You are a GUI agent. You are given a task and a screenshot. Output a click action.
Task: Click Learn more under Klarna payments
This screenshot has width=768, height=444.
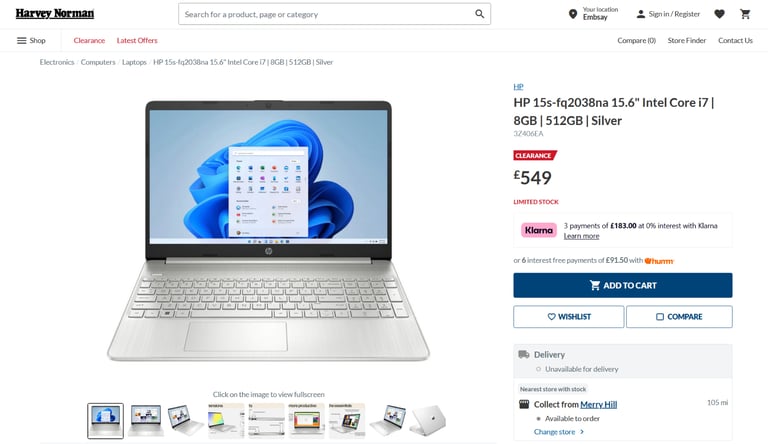[581, 236]
